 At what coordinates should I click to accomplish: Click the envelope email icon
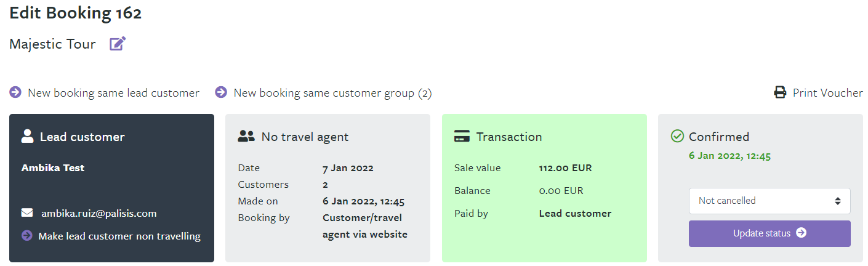coord(27,213)
